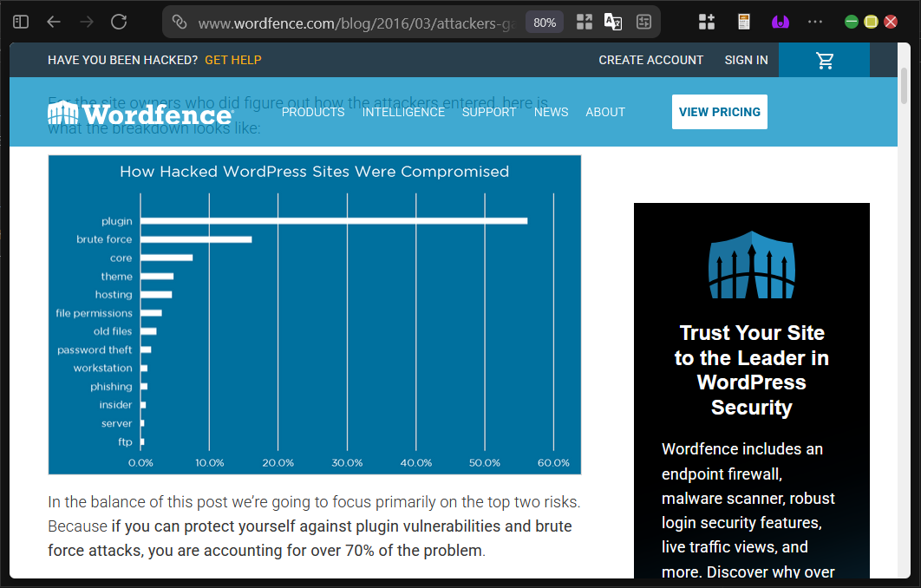Click the GET HELP link

coord(233,60)
